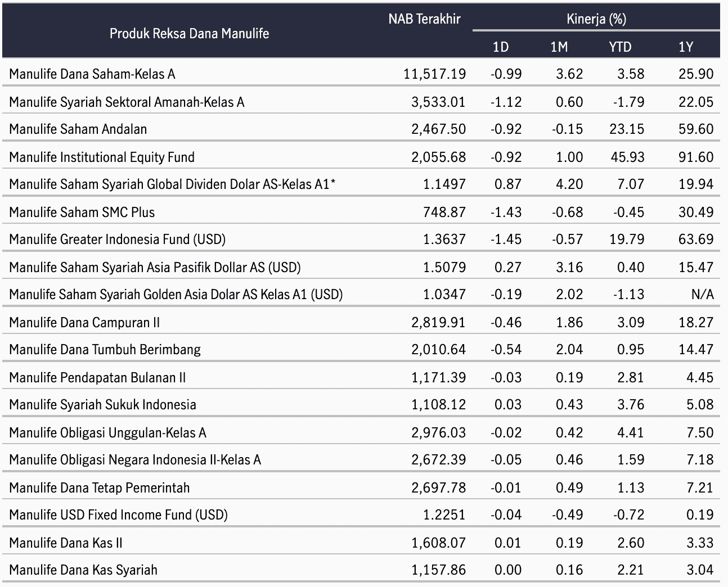Viewport: 728px width, 587px height.
Task: Click the 'Kinerja (%)' header
Action: [x=596, y=19]
